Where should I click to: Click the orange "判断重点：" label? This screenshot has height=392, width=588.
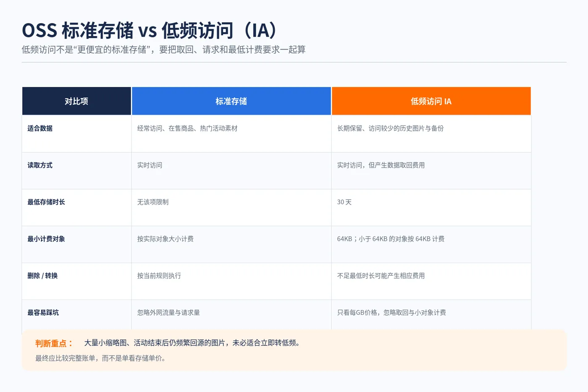tap(54, 343)
